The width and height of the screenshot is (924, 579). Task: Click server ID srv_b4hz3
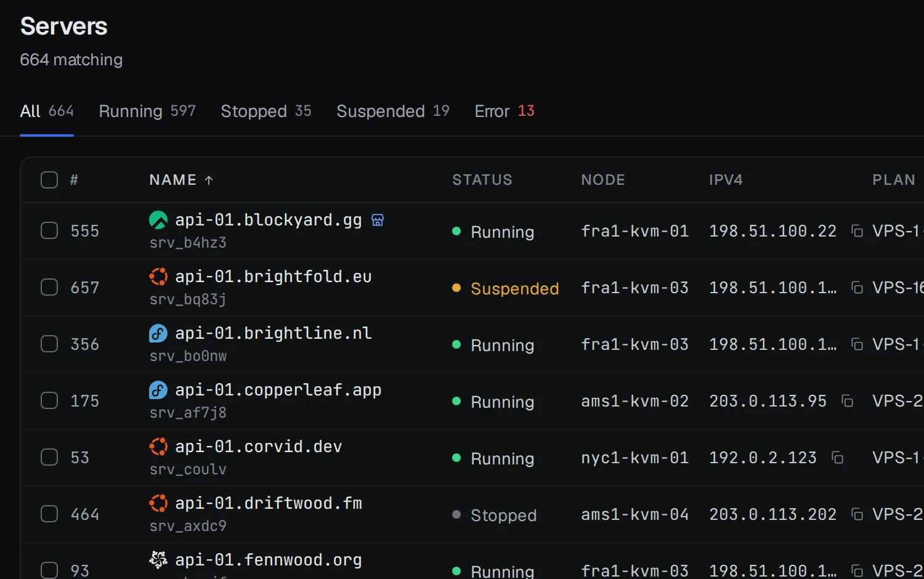tap(188, 243)
